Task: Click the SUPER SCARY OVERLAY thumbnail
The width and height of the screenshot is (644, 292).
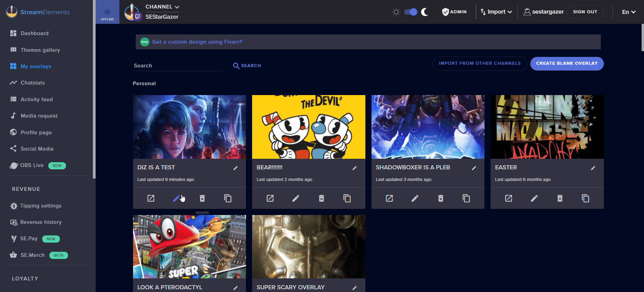Action: [309, 247]
